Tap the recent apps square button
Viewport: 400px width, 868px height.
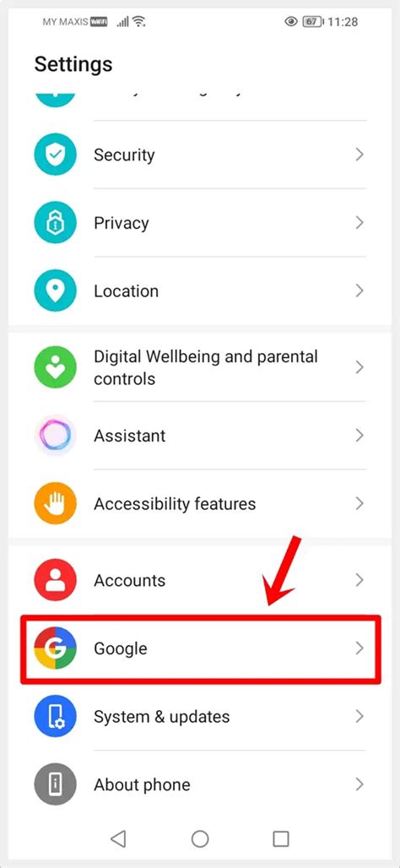281,838
